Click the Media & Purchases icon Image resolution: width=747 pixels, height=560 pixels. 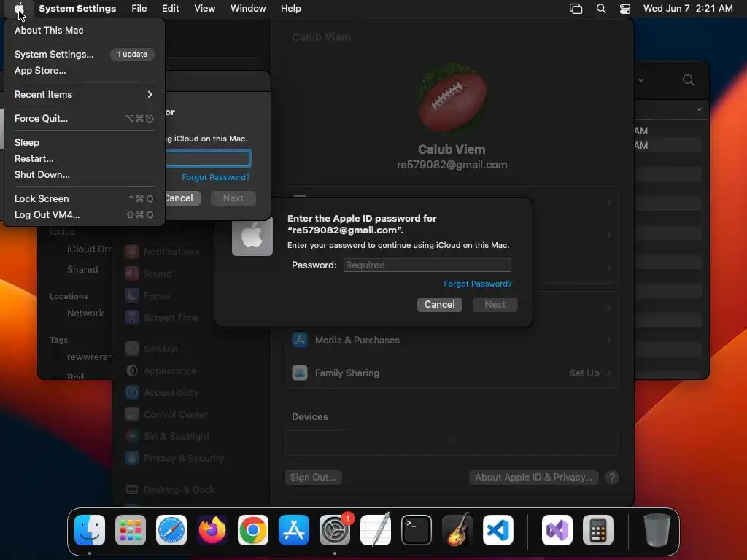[x=300, y=340]
